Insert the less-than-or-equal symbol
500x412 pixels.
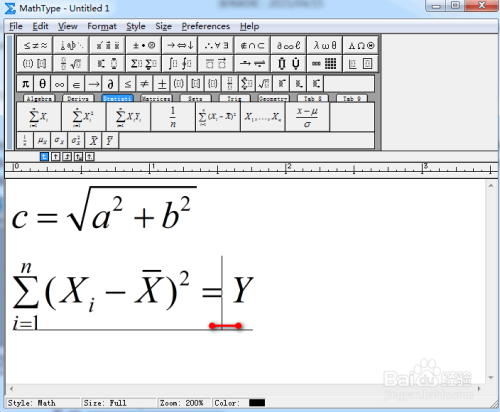pos(127,84)
